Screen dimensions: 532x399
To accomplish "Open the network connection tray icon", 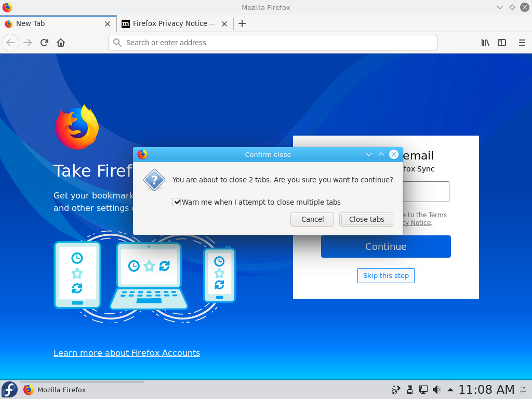I will click(423, 390).
